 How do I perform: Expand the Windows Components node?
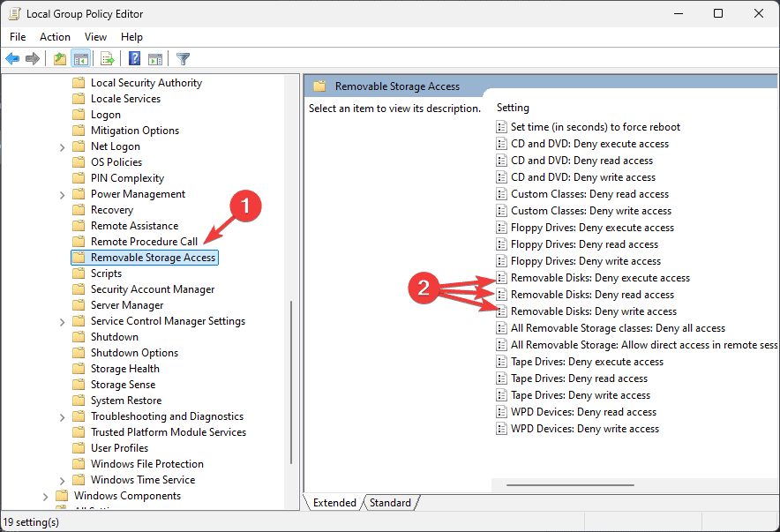[x=45, y=497]
